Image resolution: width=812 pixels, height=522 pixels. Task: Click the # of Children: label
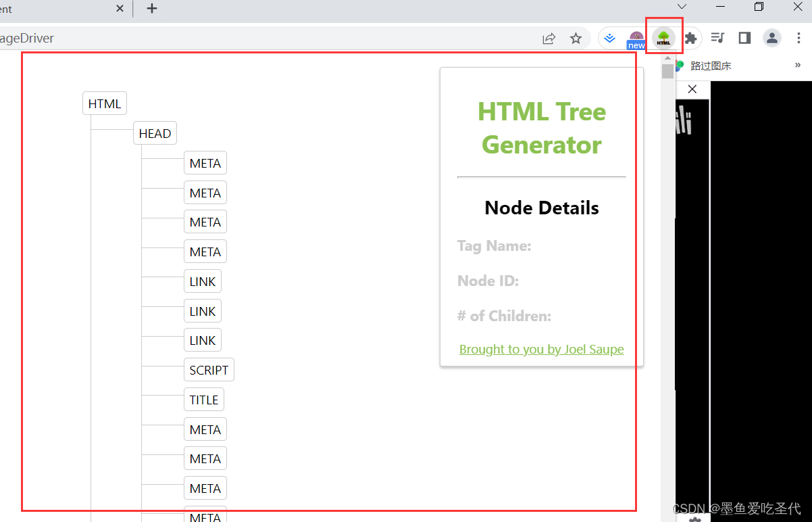tap(504, 316)
